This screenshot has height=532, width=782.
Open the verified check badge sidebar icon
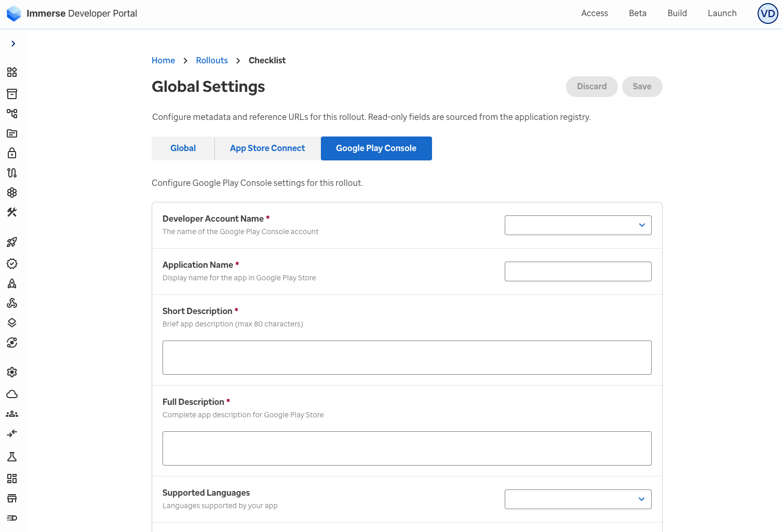point(12,264)
